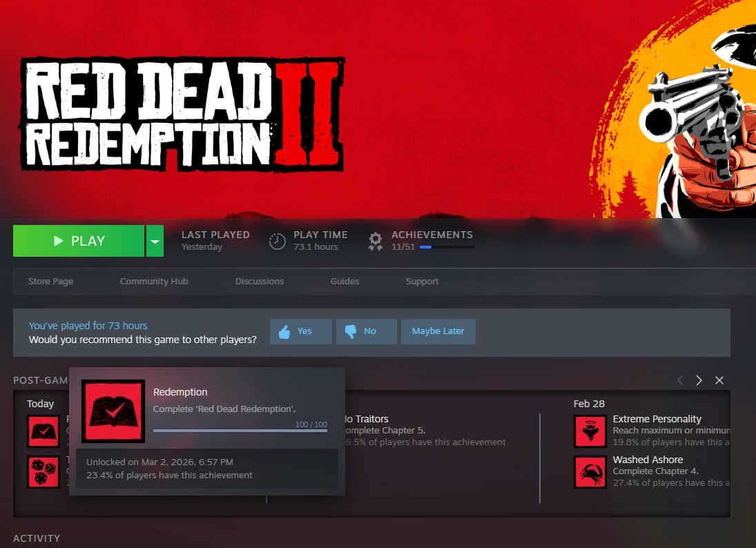Click the Washed Ashore achievement title
The width and height of the screenshot is (756, 548).
pyautogui.click(x=648, y=460)
